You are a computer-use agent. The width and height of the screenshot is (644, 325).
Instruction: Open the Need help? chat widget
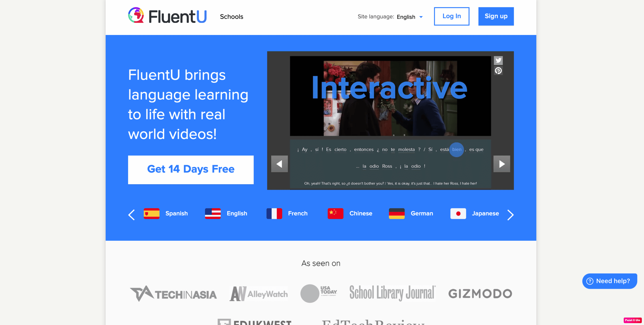click(x=610, y=281)
